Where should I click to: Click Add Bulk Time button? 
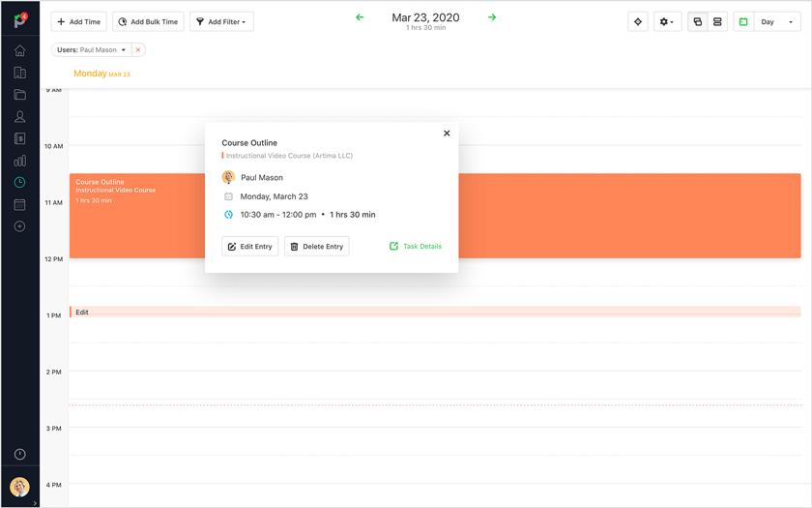pyautogui.click(x=148, y=21)
